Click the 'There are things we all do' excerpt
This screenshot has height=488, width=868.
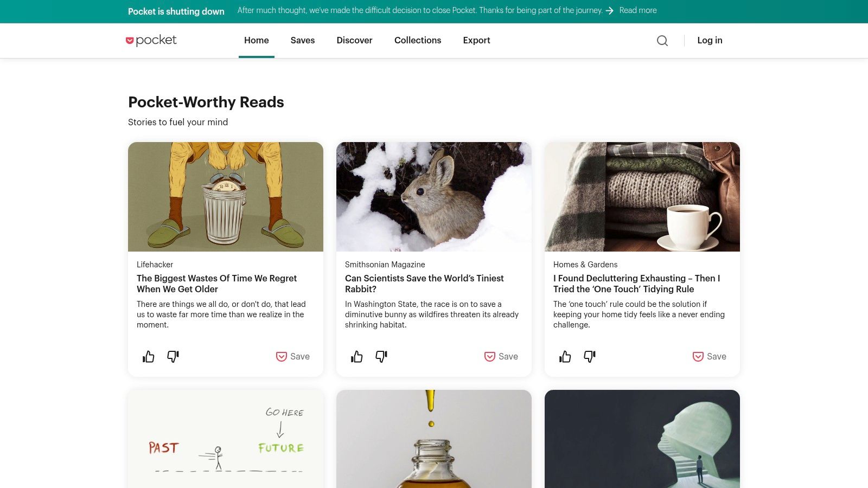coord(221,314)
